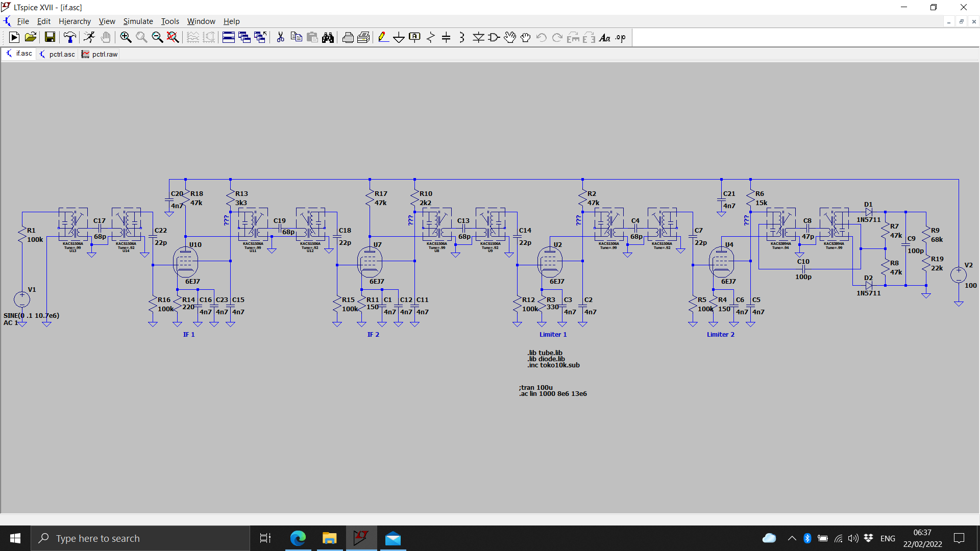
Task: Place a Diode from the toolbar
Action: coord(478,37)
